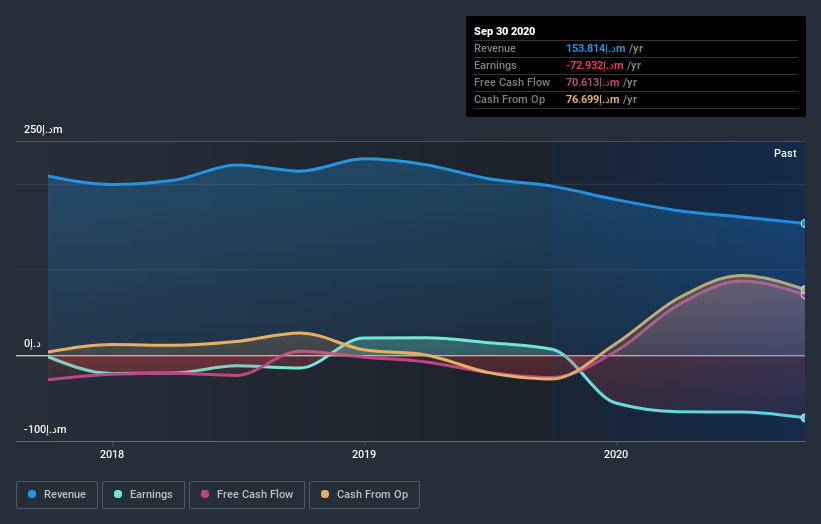This screenshot has height=524, width=821.
Task: Toggle the Free Cash Flow legend button
Action: tap(247, 495)
